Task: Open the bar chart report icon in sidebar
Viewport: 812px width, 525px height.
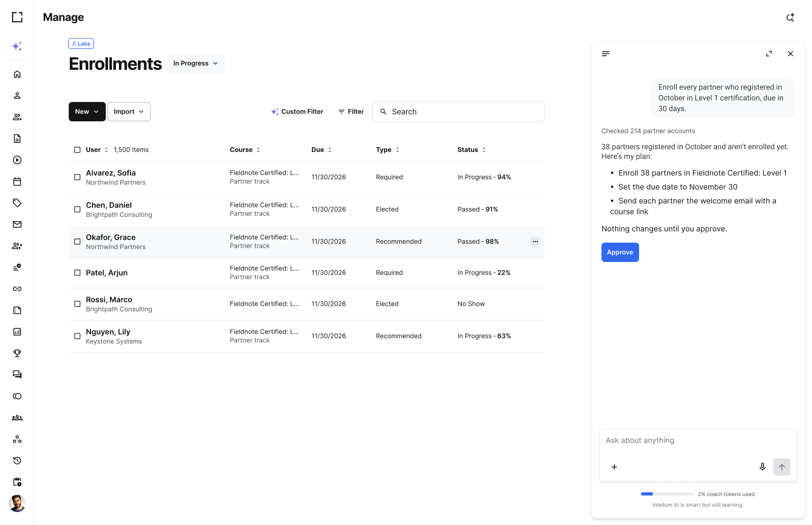Action: click(17, 332)
